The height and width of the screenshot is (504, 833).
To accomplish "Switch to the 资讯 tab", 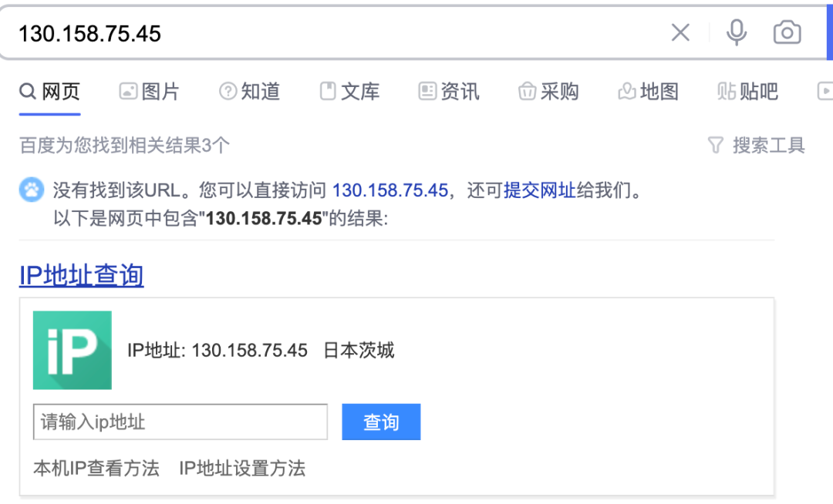I will [449, 91].
